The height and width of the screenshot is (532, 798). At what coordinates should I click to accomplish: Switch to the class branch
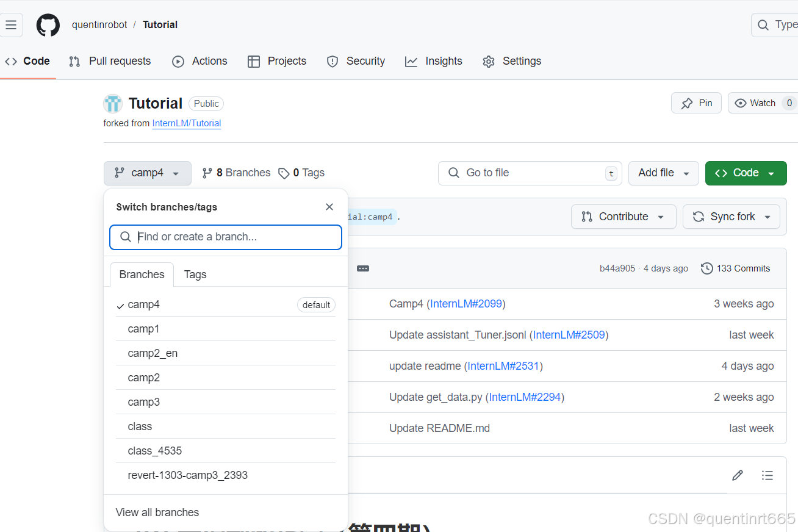coord(226,426)
